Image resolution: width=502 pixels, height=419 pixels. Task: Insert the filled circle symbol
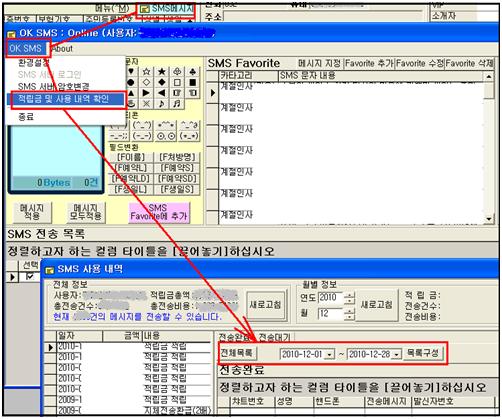[x=131, y=82]
